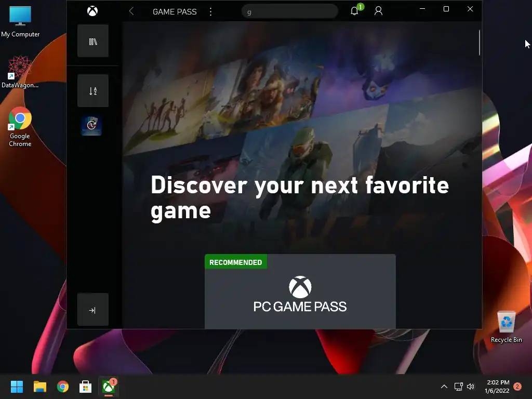
Task: Expand the sidebar with the arrow button
Action: pyautogui.click(x=93, y=310)
